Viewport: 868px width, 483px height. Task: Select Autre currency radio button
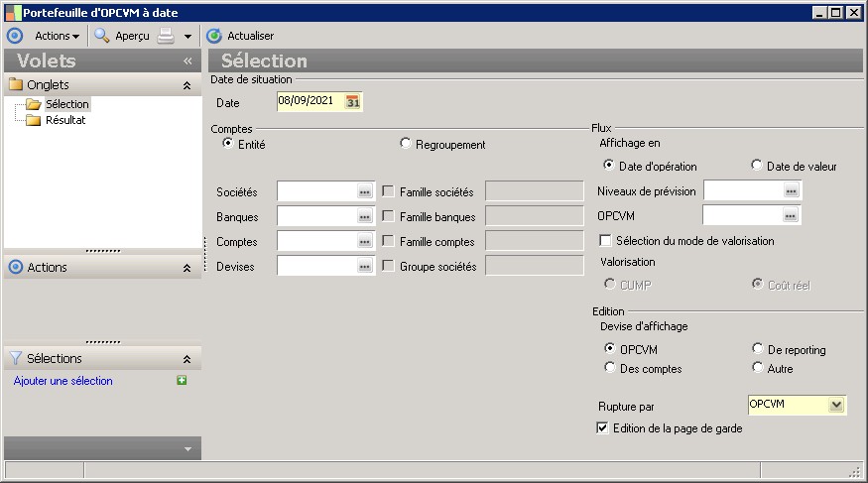coord(757,367)
